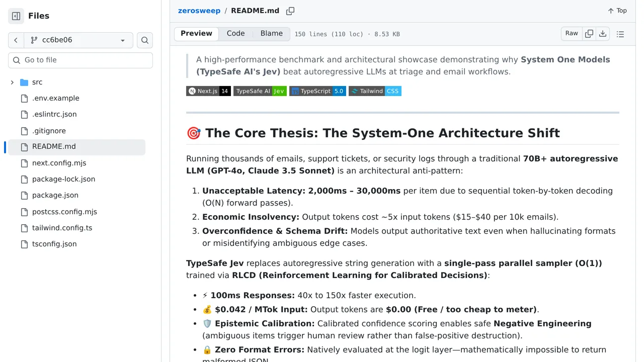Copy raw file contents icon
The width and height of the screenshot is (644, 362).
[589, 34]
